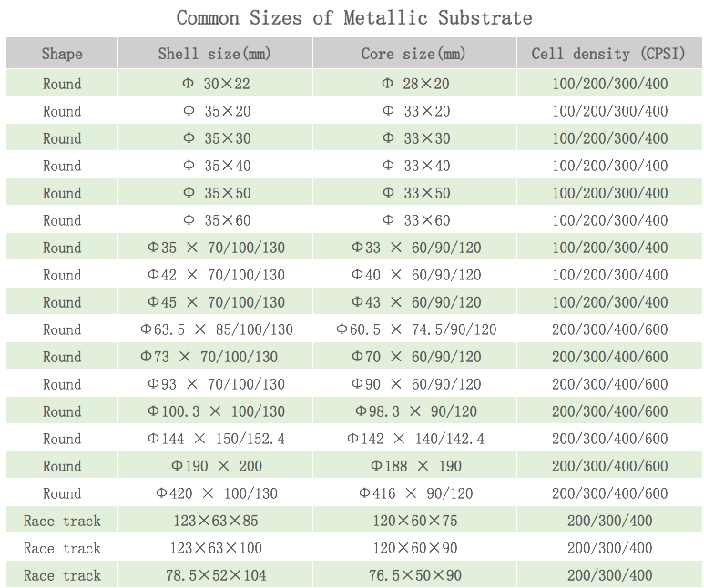Click core size cell Φ 28×20
The width and height of the screenshot is (704, 588).
pyautogui.click(x=415, y=84)
